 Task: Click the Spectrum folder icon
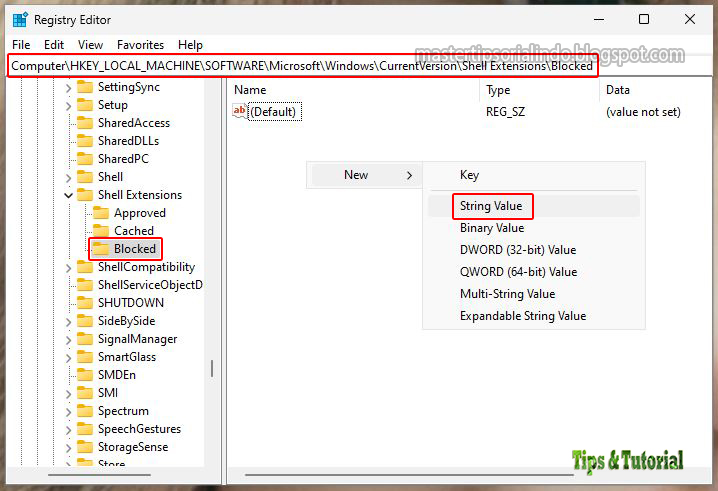coord(85,411)
